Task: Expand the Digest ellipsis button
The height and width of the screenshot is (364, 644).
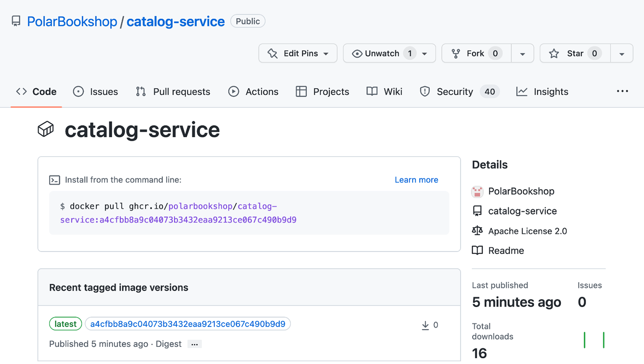Action: pos(194,344)
